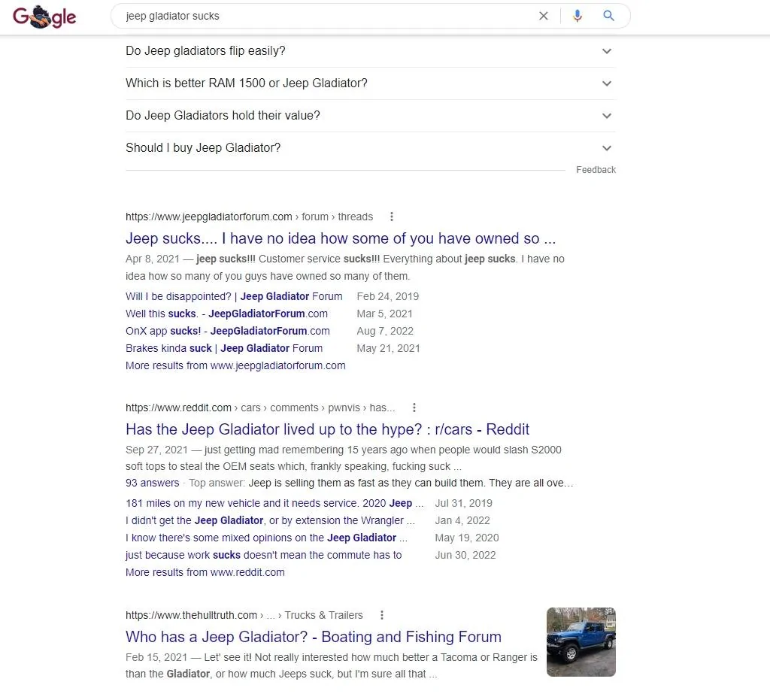Open 'Jeep sucks.... I have no idea' result
The image size is (770, 700).
[x=341, y=238]
